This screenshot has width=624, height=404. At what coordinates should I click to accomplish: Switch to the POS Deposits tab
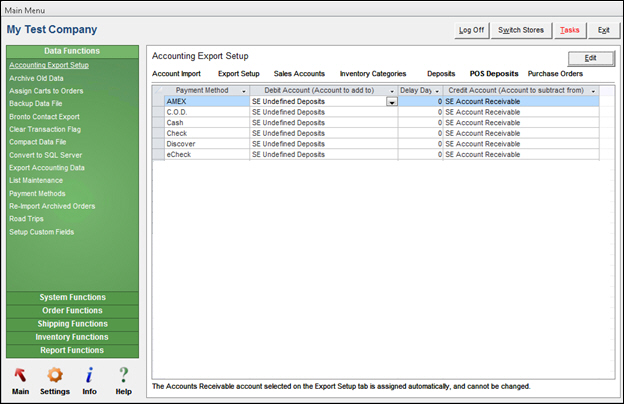click(494, 74)
